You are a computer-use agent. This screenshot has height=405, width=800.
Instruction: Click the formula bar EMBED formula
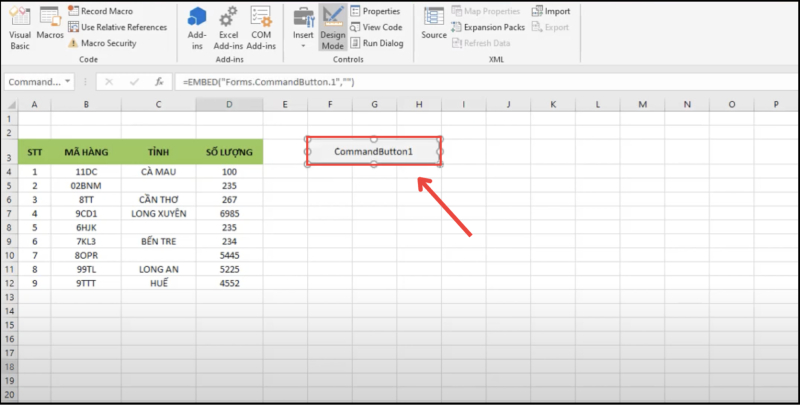point(269,82)
